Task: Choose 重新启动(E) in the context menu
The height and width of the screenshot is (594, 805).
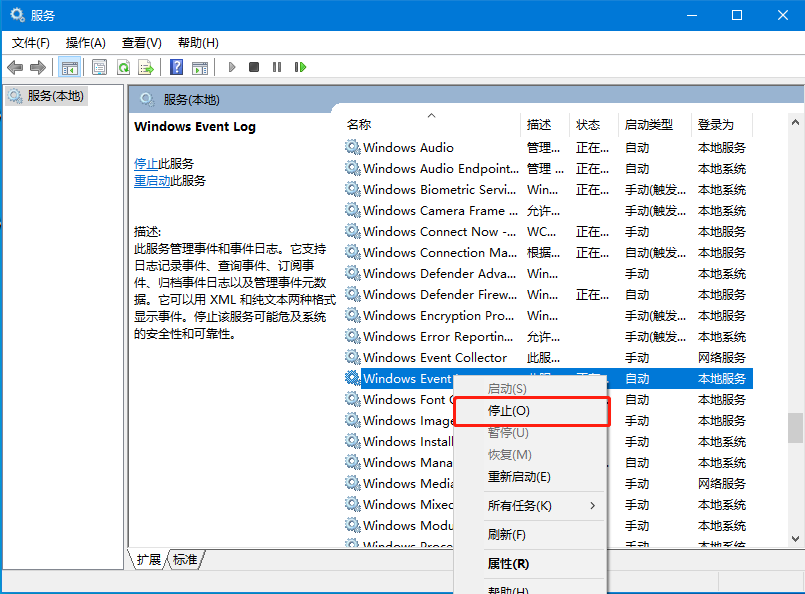Action: 531,477
